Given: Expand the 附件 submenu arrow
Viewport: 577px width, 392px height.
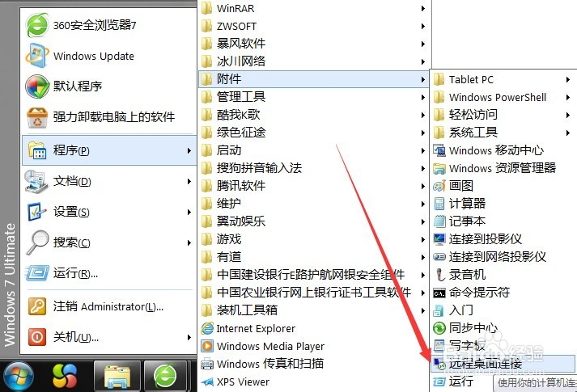Looking at the screenshot, I should tap(423, 79).
